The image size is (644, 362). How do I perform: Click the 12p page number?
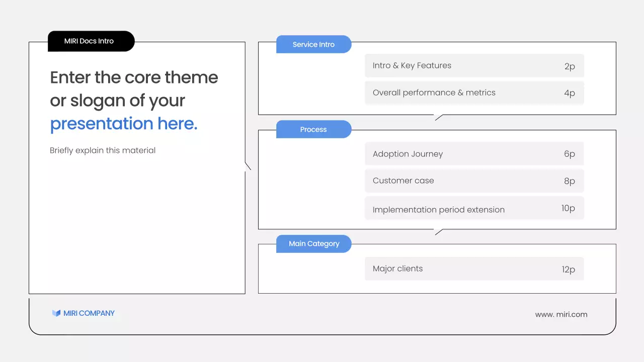(568, 269)
